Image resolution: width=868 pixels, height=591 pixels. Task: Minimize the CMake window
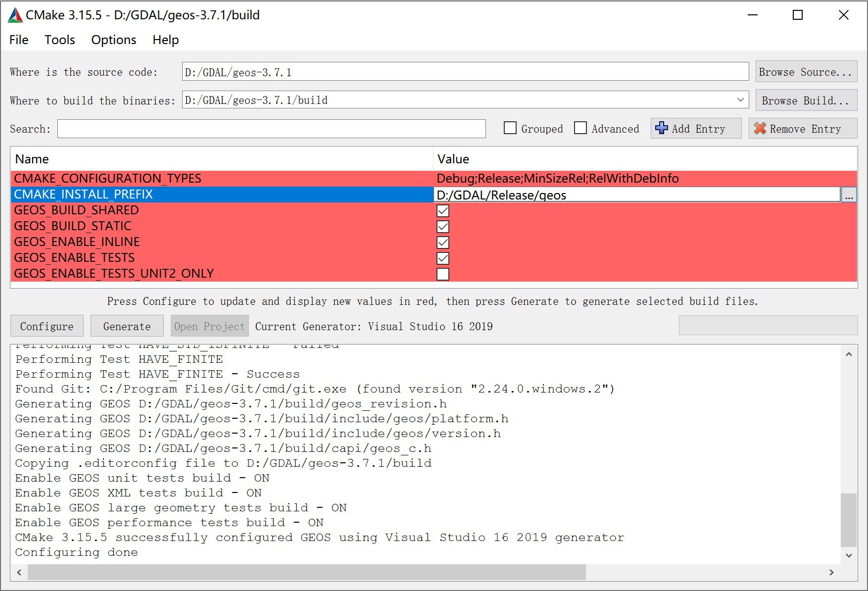point(753,15)
